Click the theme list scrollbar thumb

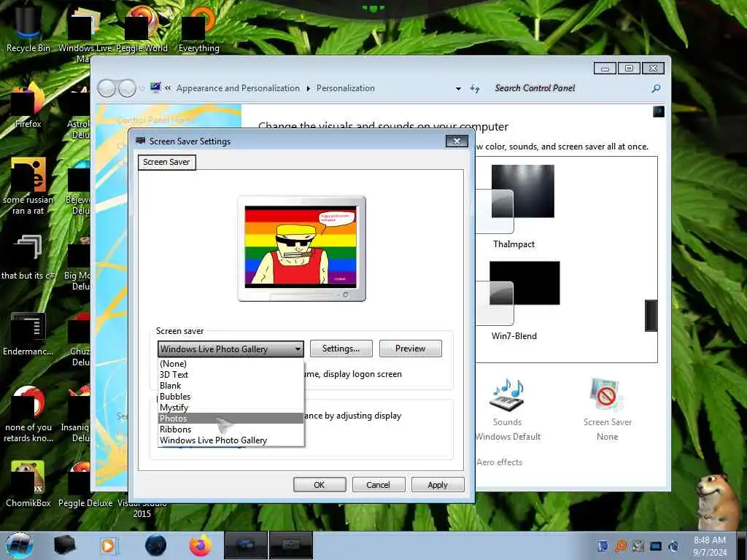651,315
